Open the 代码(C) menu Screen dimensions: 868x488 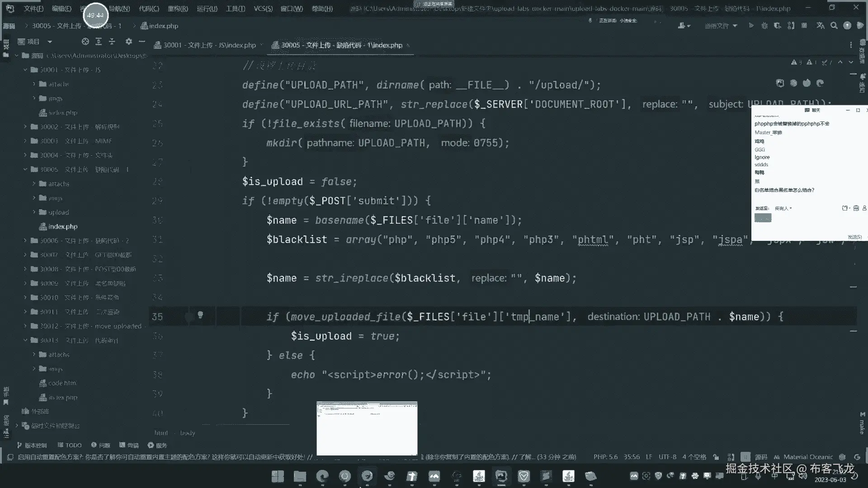coord(149,9)
